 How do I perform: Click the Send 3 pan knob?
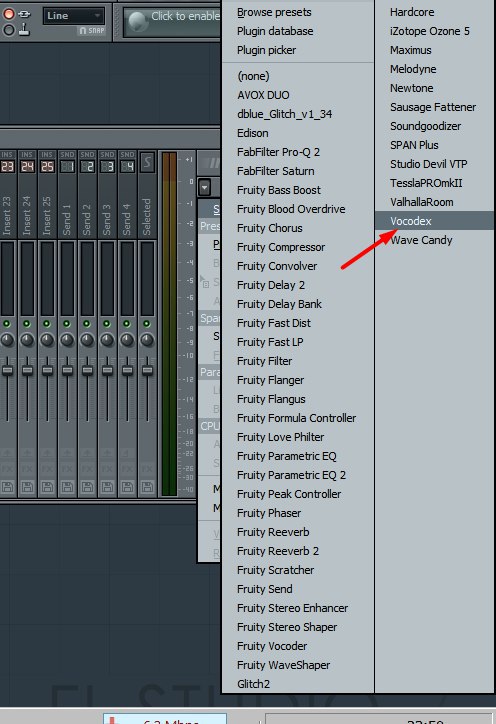coord(107,340)
